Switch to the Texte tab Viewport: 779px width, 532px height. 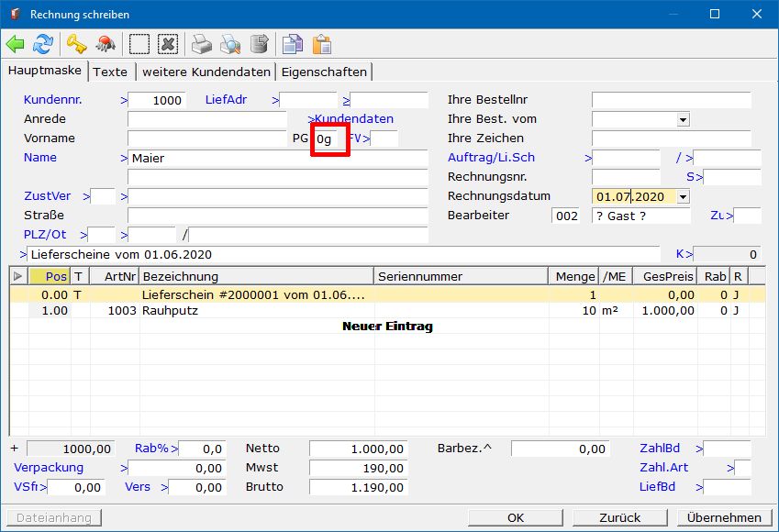111,72
